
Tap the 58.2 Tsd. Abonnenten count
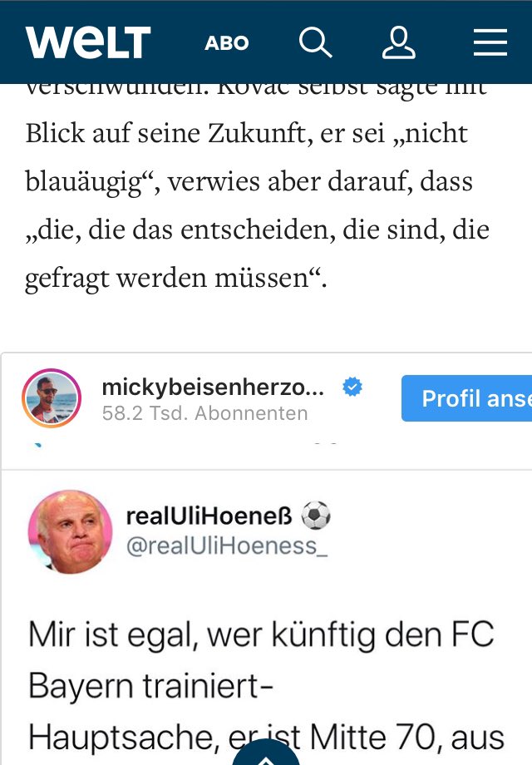click(x=204, y=413)
